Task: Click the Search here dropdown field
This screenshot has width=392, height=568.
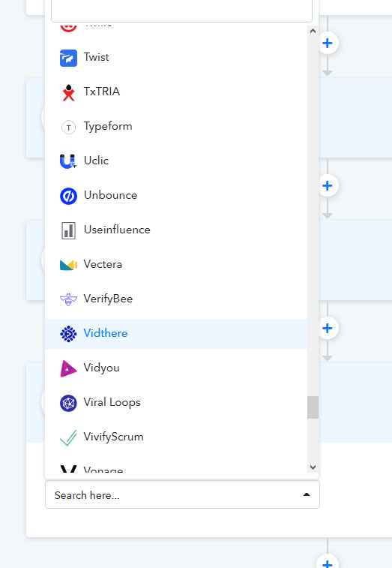Action: click(x=182, y=494)
